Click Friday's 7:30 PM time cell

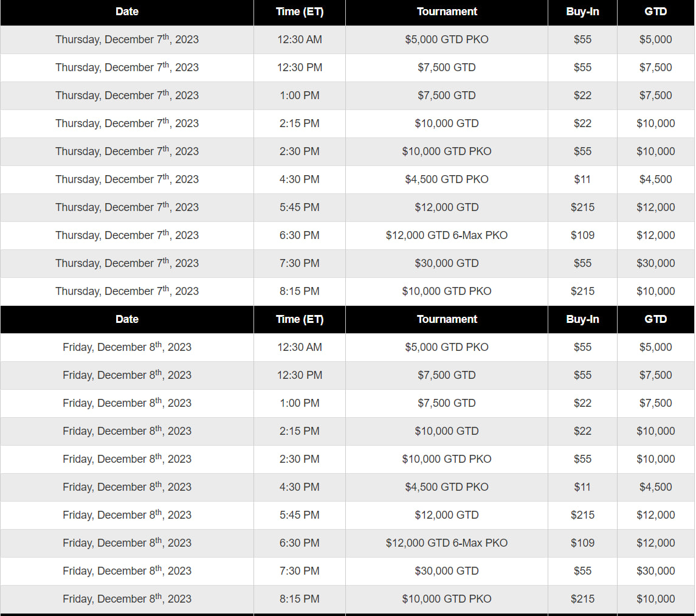point(300,571)
